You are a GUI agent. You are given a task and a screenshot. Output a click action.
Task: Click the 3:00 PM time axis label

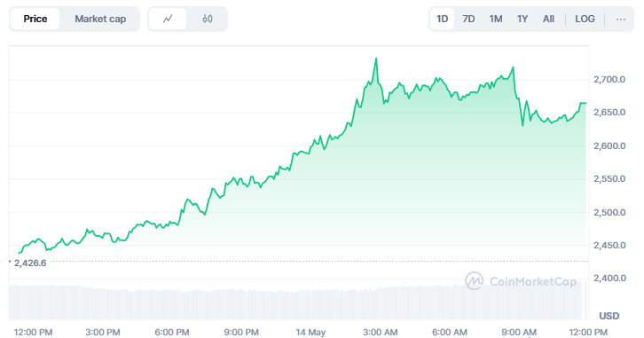pyautogui.click(x=103, y=333)
